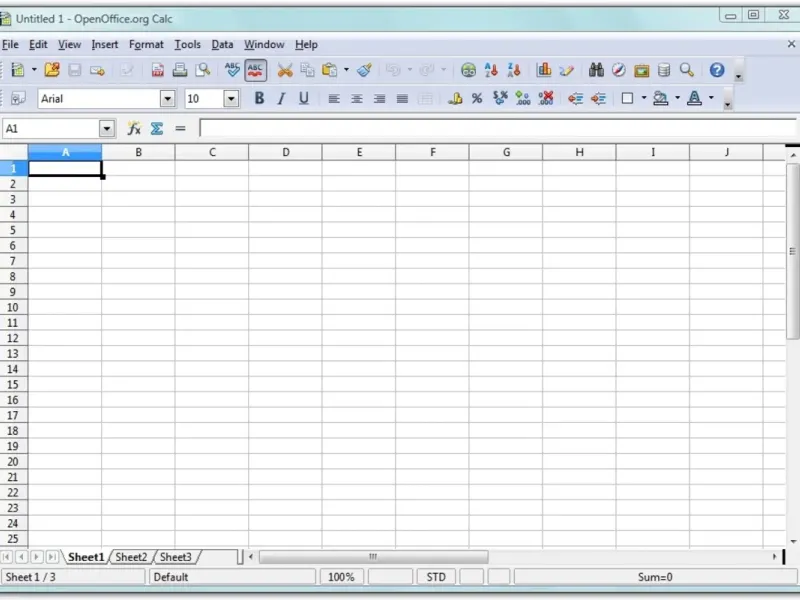Screen dimensions: 800x600
Task: Click the Print icon
Action: [x=180, y=70]
